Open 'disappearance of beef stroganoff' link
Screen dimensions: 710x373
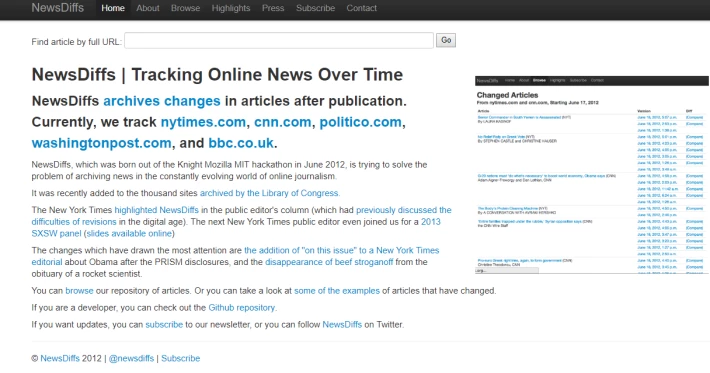pyautogui.click(x=329, y=262)
